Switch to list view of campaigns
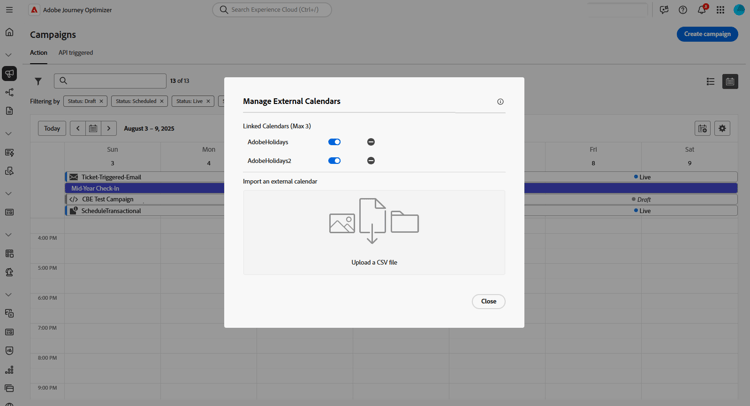750x406 pixels. (711, 81)
